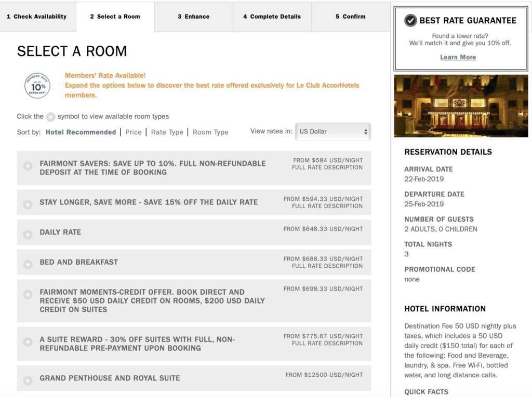Expand the Fairmont Savers rate plus icon

pyautogui.click(x=28, y=166)
